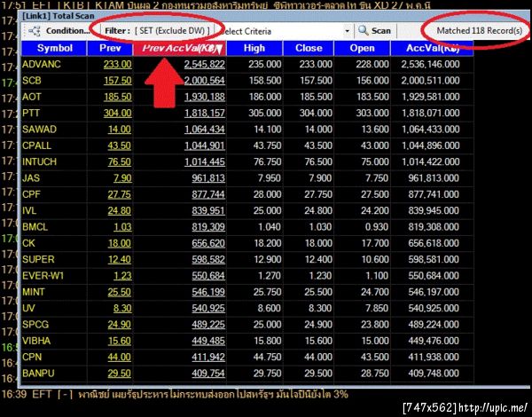
Task: Click the condition tree icon
Action: click(x=35, y=31)
